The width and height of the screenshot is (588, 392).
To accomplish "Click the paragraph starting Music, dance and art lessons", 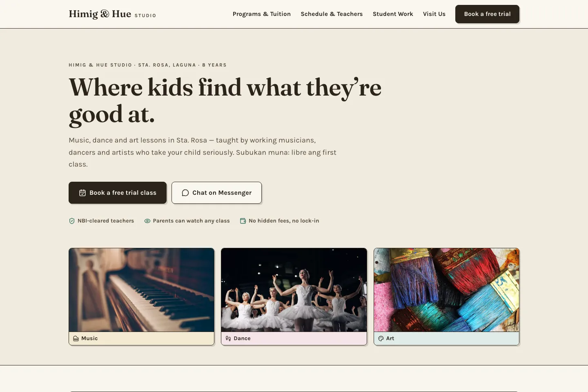I will point(203,152).
